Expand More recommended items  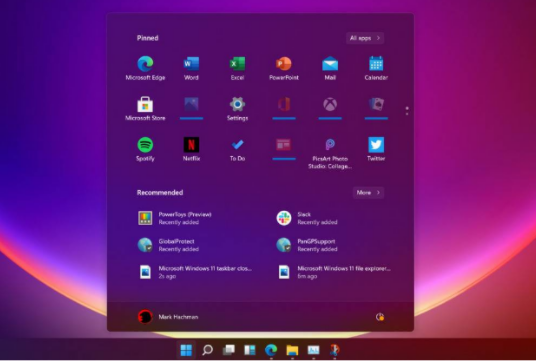click(368, 193)
